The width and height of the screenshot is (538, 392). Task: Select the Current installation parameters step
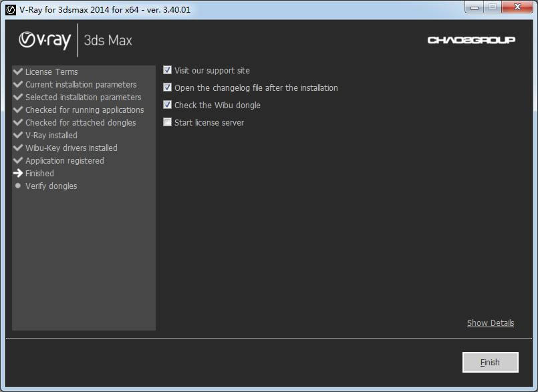point(81,84)
